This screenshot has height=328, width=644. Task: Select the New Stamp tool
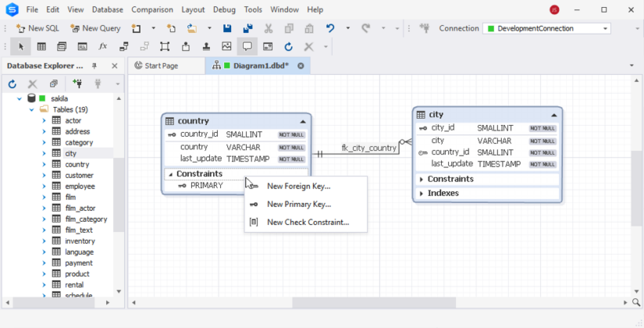pos(206,47)
